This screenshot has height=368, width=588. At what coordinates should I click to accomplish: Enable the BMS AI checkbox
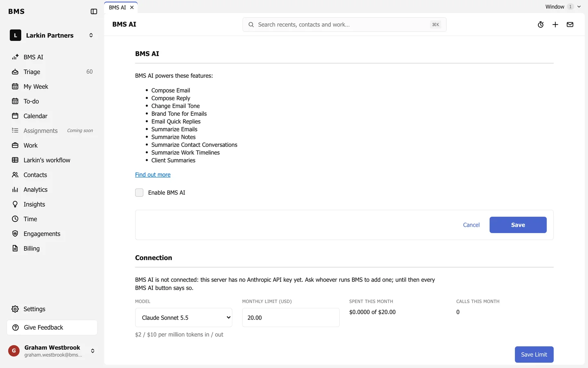tap(139, 193)
